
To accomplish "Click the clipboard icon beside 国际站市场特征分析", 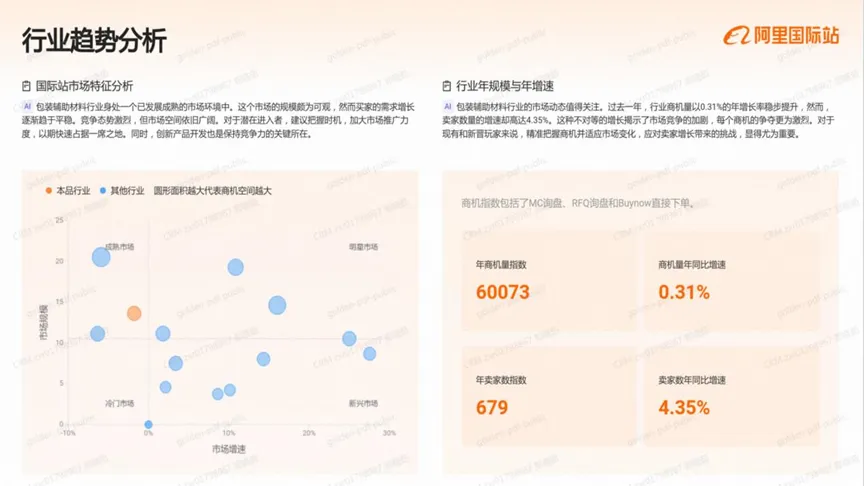I will click(x=26, y=86).
